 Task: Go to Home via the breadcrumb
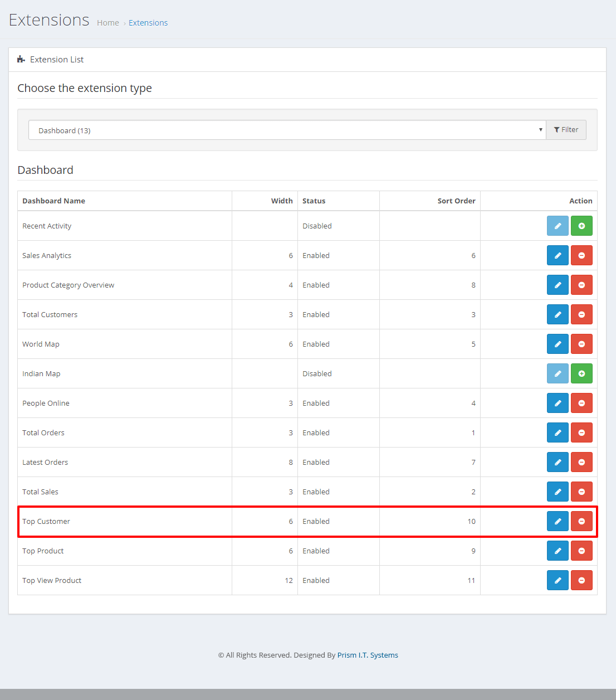[x=107, y=22]
